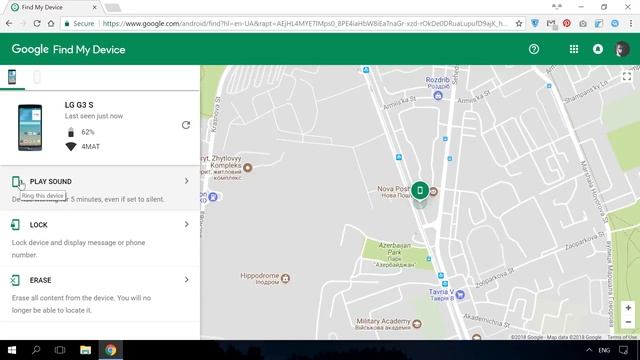Screen dimensions: 640x360
Task: Go to the browser home page
Action: [51, 24]
